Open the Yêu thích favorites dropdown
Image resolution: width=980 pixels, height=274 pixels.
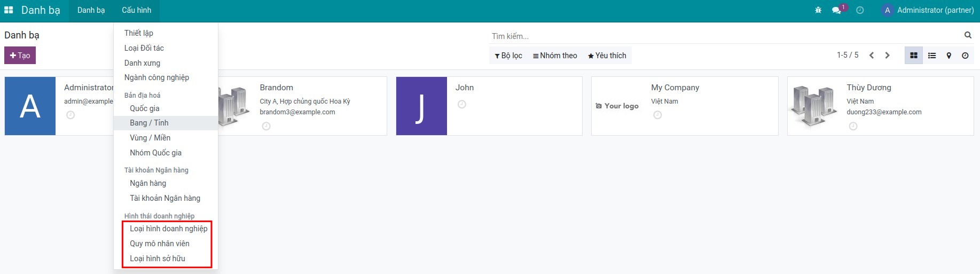pos(607,56)
